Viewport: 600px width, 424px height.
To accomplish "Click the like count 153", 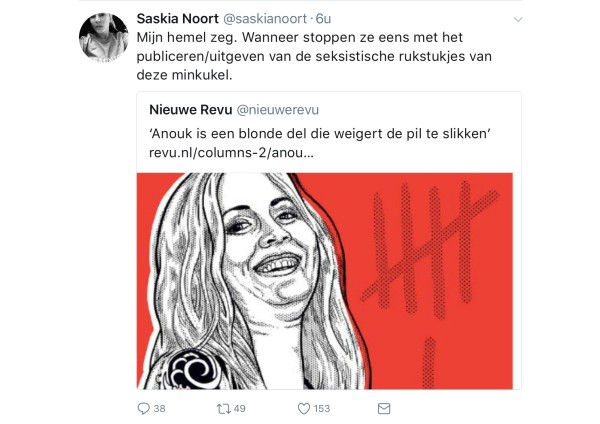I will (x=322, y=409).
